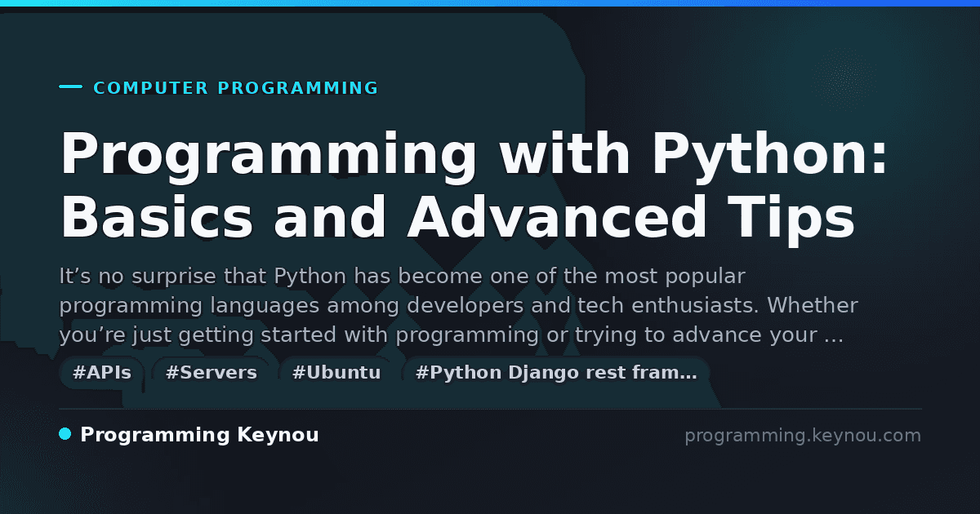
Task: Click the excerpt starting "It's no surprise"
Action: pyautogui.click(x=459, y=306)
